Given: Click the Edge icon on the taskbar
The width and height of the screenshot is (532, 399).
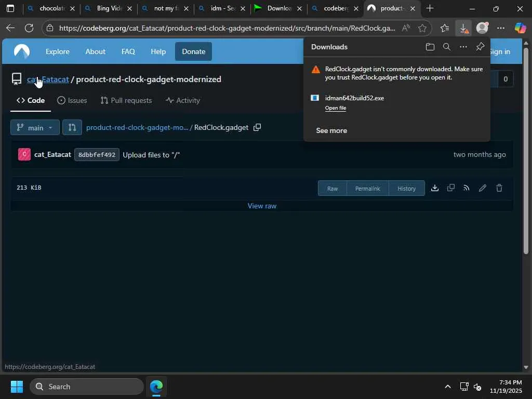Looking at the screenshot, I should click(156, 387).
